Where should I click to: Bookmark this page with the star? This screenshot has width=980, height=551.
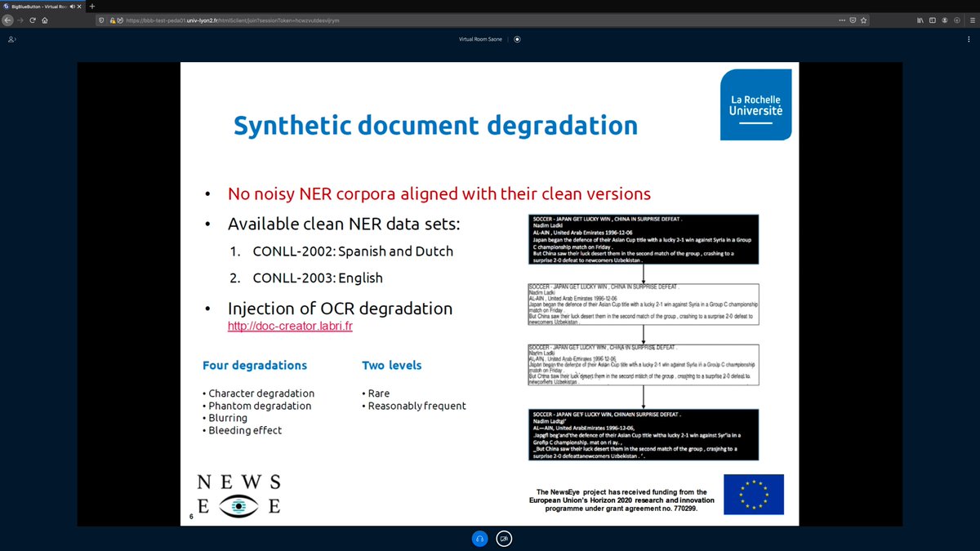tap(863, 20)
